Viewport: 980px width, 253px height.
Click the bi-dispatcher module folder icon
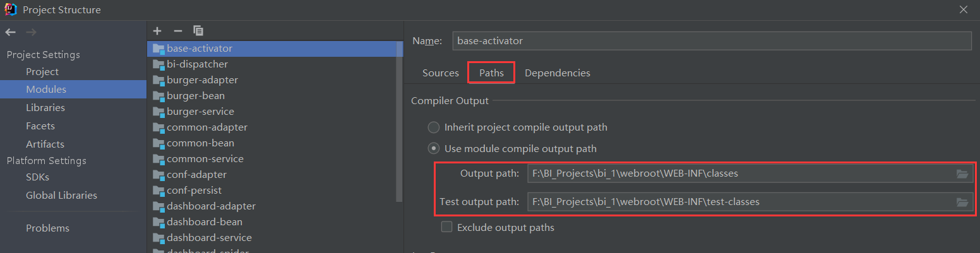(158, 64)
